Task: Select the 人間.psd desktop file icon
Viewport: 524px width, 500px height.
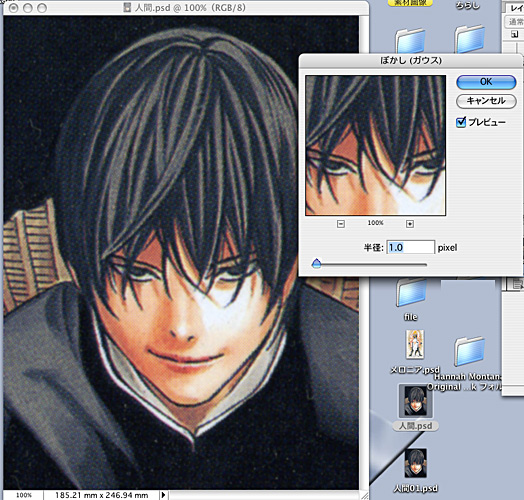Action: pos(415,401)
